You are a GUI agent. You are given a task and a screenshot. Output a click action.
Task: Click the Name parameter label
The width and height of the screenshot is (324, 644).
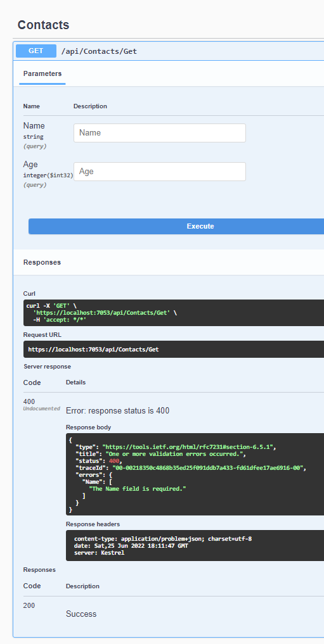coord(34,125)
